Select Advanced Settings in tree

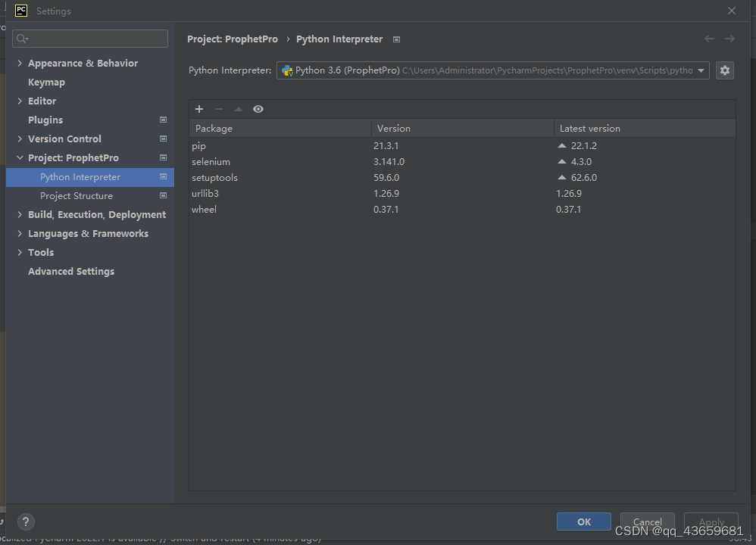coord(71,271)
